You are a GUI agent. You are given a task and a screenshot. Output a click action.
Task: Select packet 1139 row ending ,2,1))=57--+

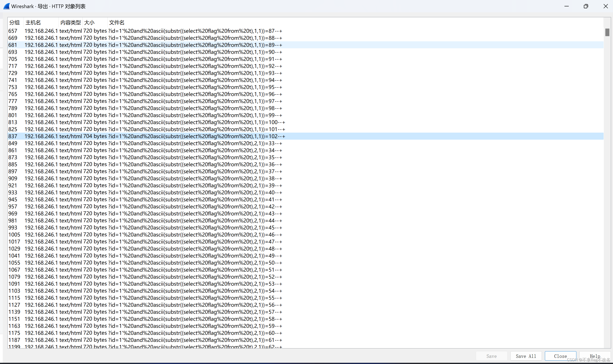pyautogui.click(x=305, y=312)
